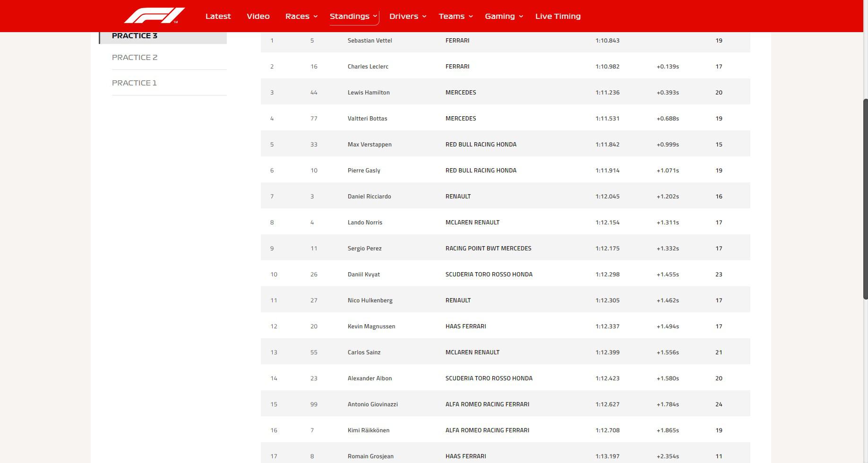Click Albon's gap +1.580s
The width and height of the screenshot is (868, 463).
668,378
